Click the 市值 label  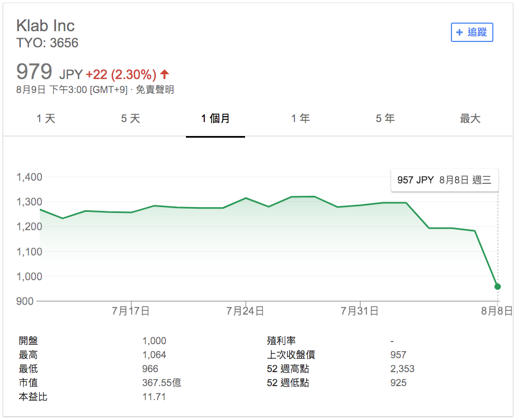(x=28, y=383)
